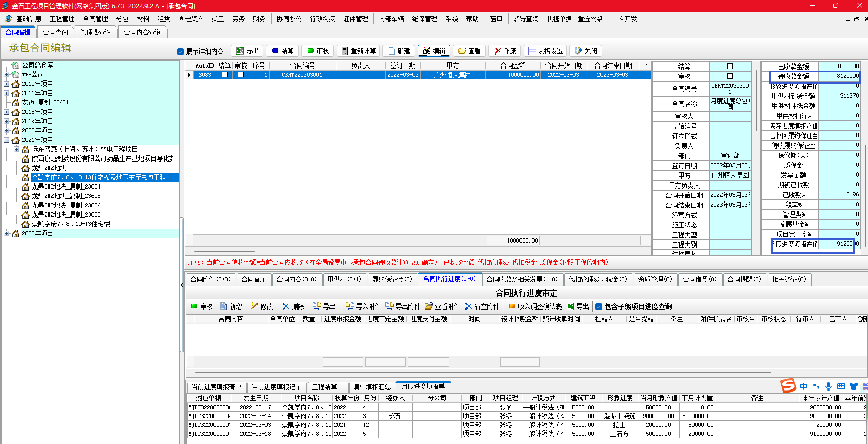Uncheck 包含子级项目进度查询 checkbox
The height and width of the screenshot is (444, 868).
tap(598, 306)
